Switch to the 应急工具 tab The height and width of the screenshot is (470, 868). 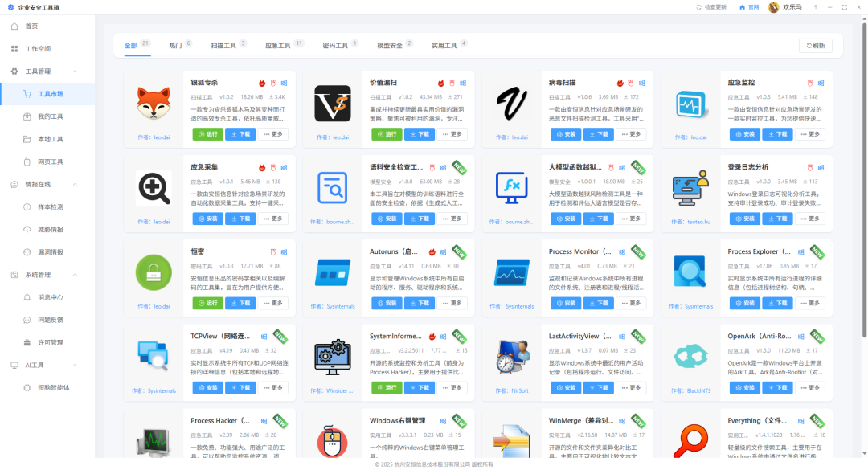click(278, 46)
